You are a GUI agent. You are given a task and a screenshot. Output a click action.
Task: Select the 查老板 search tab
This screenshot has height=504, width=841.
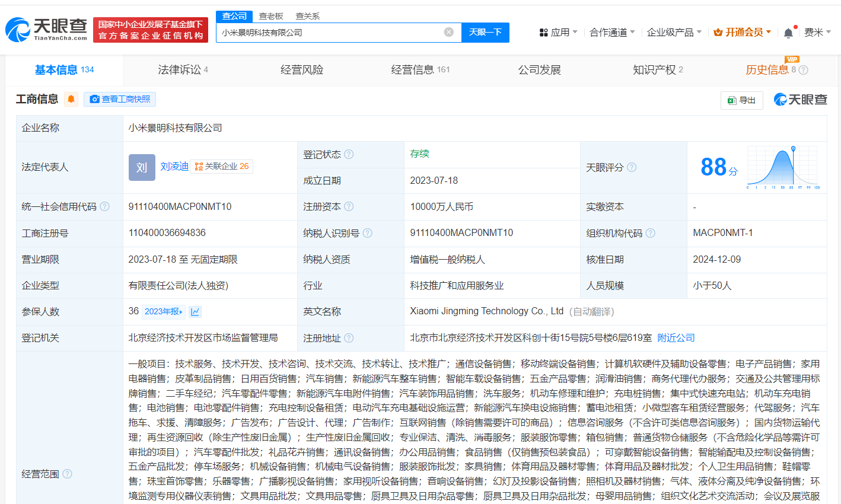(271, 16)
